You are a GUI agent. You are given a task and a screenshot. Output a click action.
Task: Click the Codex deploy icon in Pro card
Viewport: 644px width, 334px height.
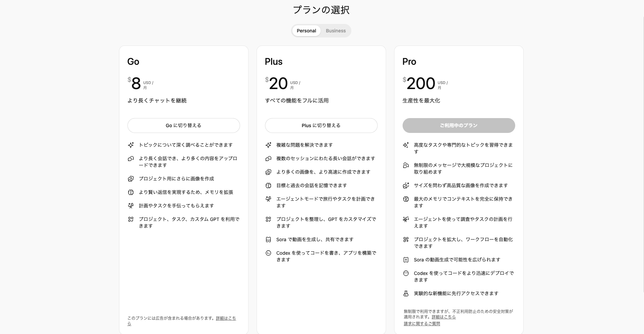click(406, 273)
